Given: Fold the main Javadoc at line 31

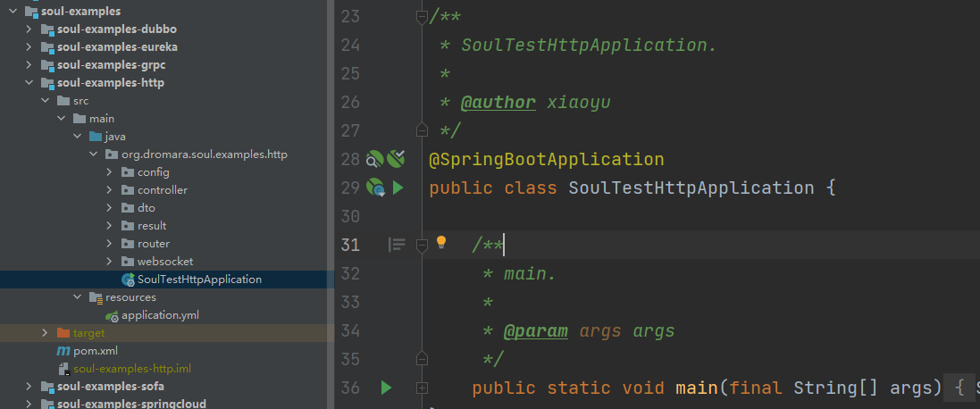Looking at the screenshot, I should [x=422, y=246].
